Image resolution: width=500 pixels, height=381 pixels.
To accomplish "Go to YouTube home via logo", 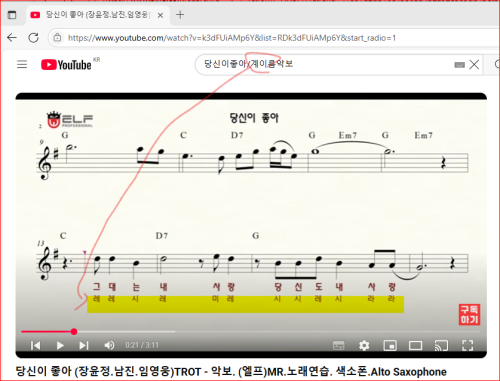I will pyautogui.click(x=66, y=64).
